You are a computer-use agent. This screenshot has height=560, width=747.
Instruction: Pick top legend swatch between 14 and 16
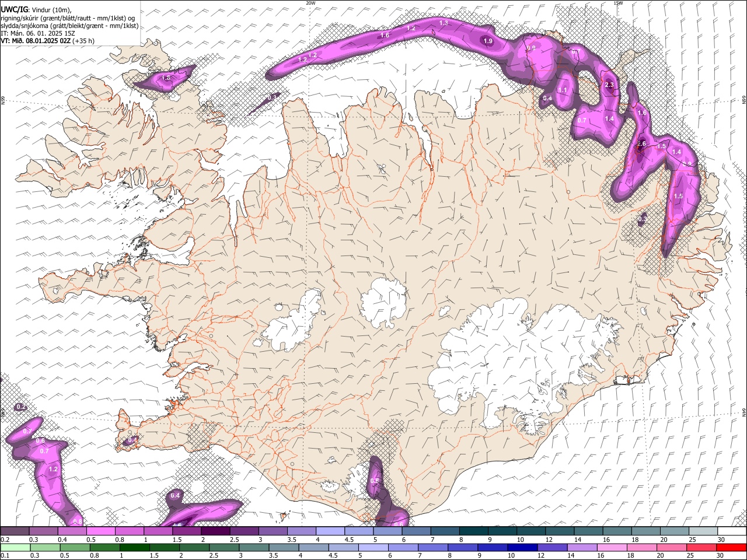tap(589, 531)
